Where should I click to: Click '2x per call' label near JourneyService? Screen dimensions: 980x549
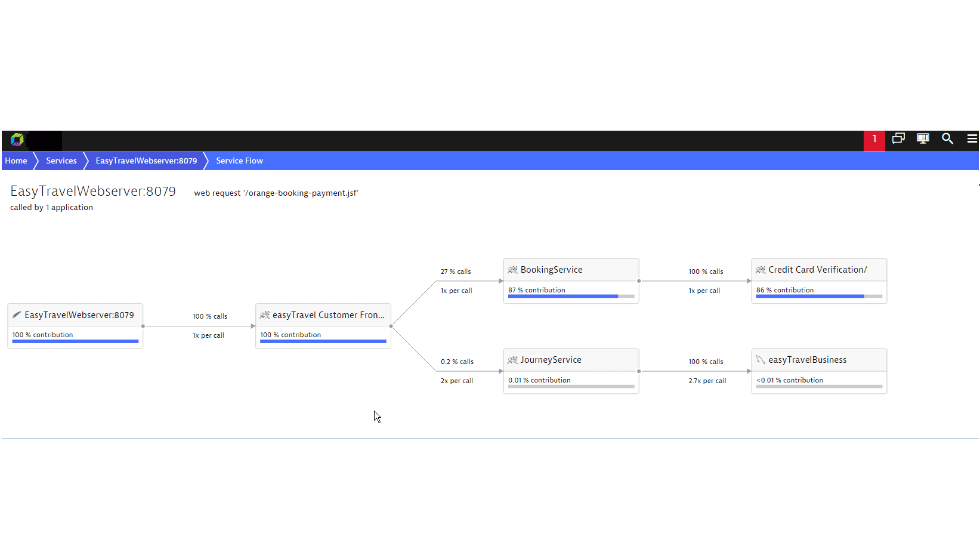pos(457,381)
